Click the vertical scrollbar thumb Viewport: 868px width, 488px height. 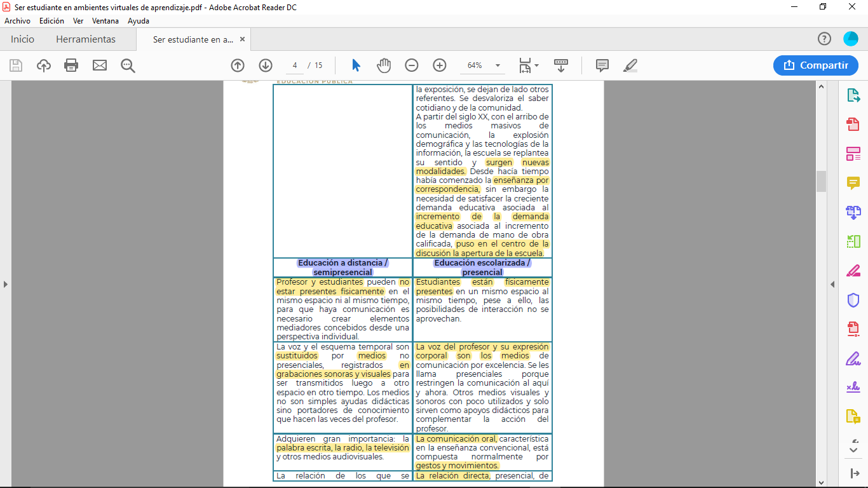pyautogui.click(x=821, y=181)
